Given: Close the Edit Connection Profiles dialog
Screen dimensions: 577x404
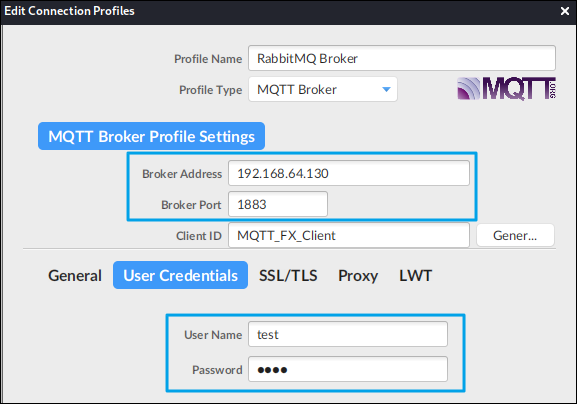Looking at the screenshot, I should [565, 11].
